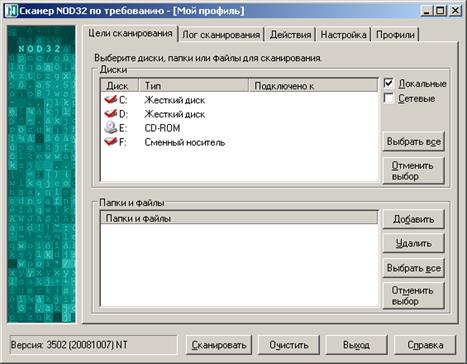Click the version field 'Версия: 3502 (20081007) NT'
This screenshot has height=364, width=467.
coord(93,345)
